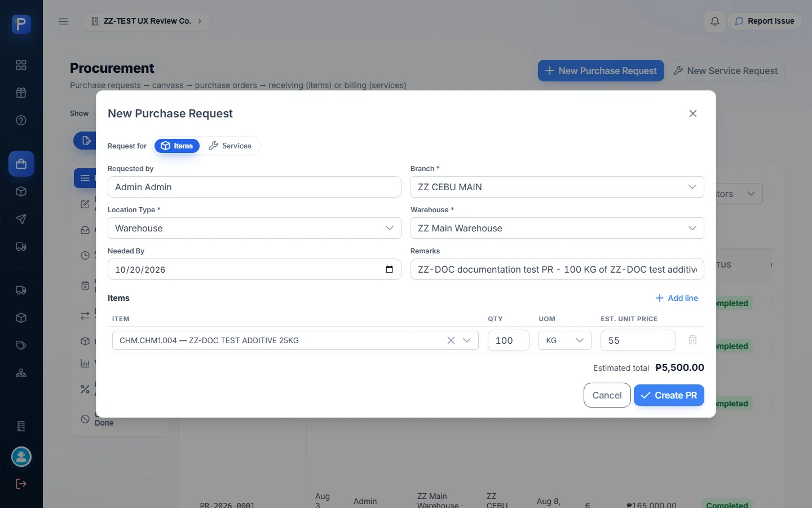The image size is (812, 508).
Task: Select the shopping bag procurement icon
Action: [21, 164]
